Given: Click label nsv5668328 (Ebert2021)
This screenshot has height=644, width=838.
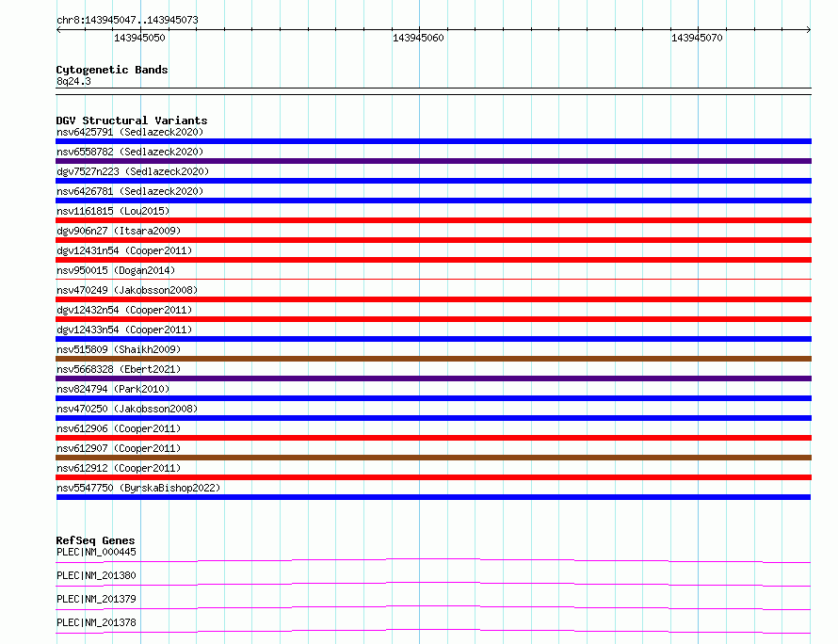Looking at the screenshot, I should tap(119, 369).
